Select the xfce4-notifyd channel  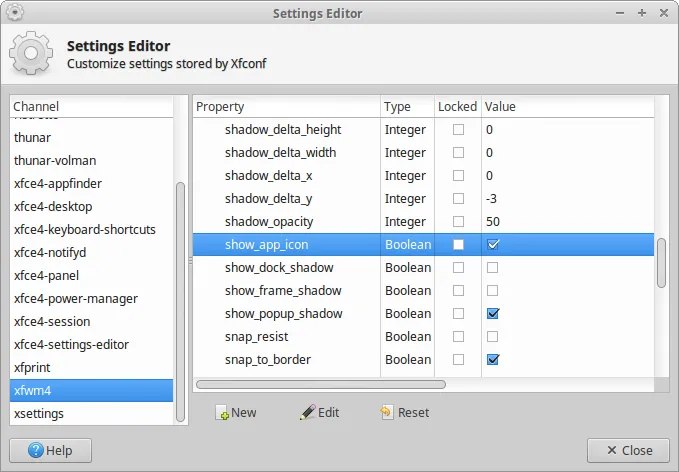91,252
